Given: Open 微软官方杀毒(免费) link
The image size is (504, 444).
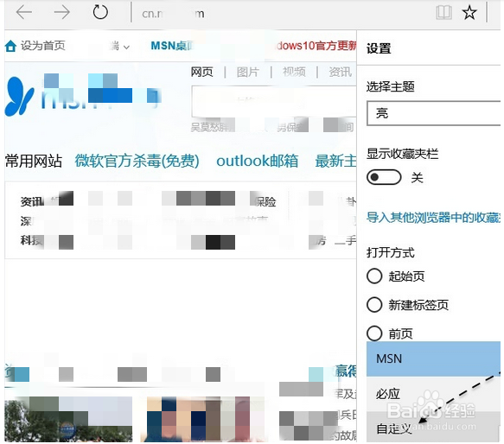Looking at the screenshot, I should pos(137,161).
